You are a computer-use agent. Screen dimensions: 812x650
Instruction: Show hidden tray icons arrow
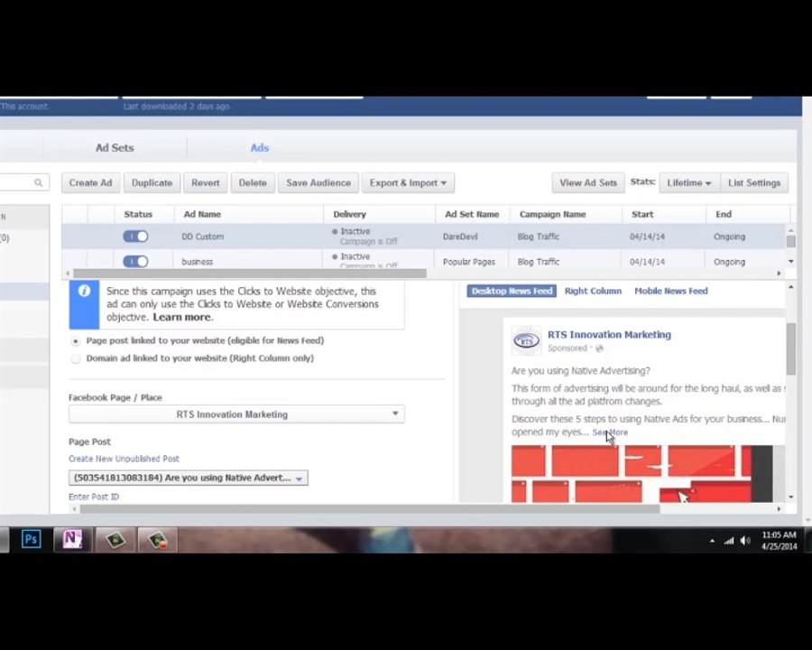(712, 541)
